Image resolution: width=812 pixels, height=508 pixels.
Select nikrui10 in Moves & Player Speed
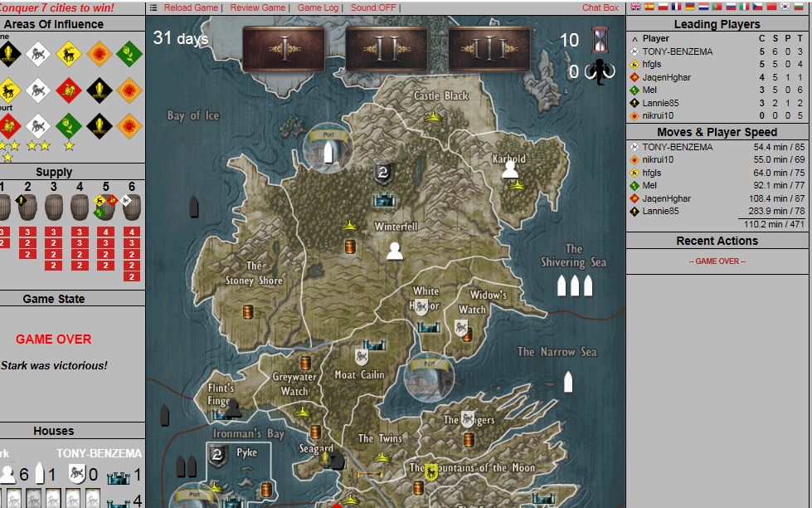(x=658, y=159)
